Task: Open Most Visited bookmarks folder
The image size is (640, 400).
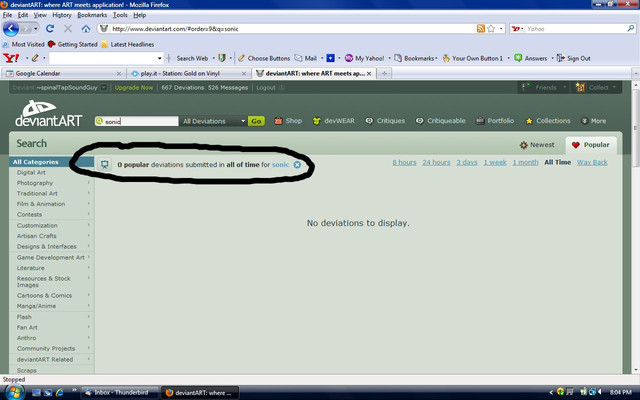Action: (x=23, y=44)
